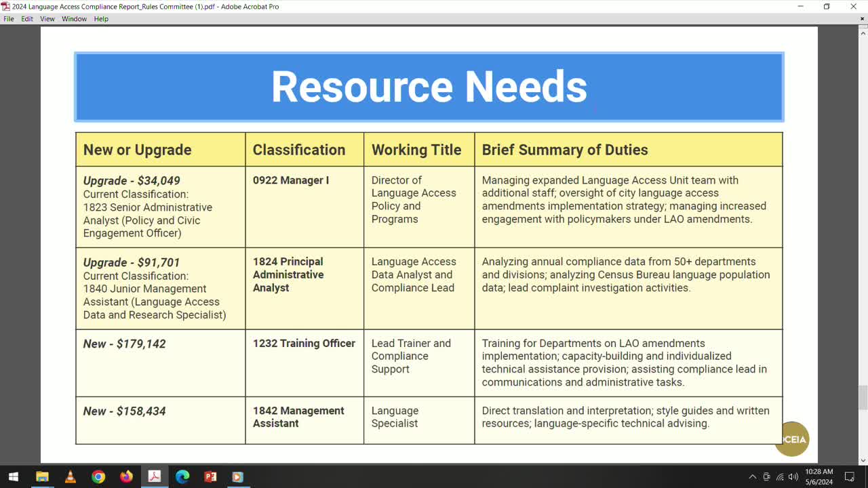This screenshot has width=868, height=488.
Task: Click the 'Language Specialist' working title
Action: coord(395,417)
